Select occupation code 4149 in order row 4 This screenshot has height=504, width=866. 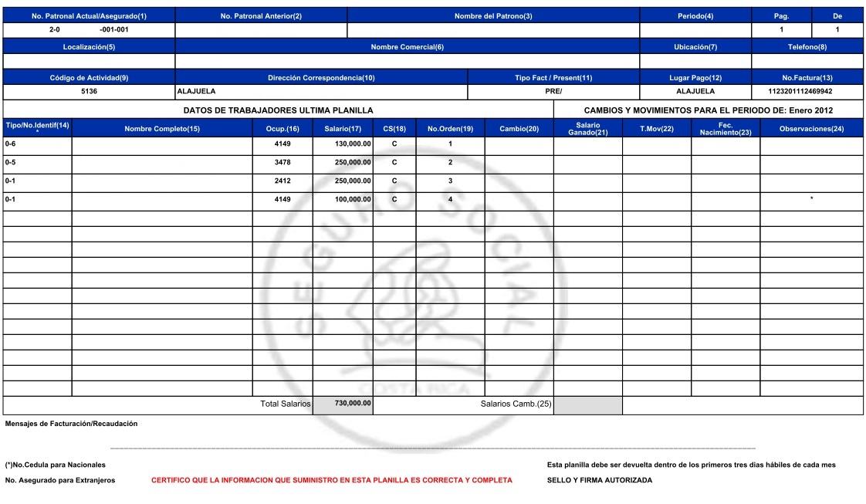tap(282, 200)
